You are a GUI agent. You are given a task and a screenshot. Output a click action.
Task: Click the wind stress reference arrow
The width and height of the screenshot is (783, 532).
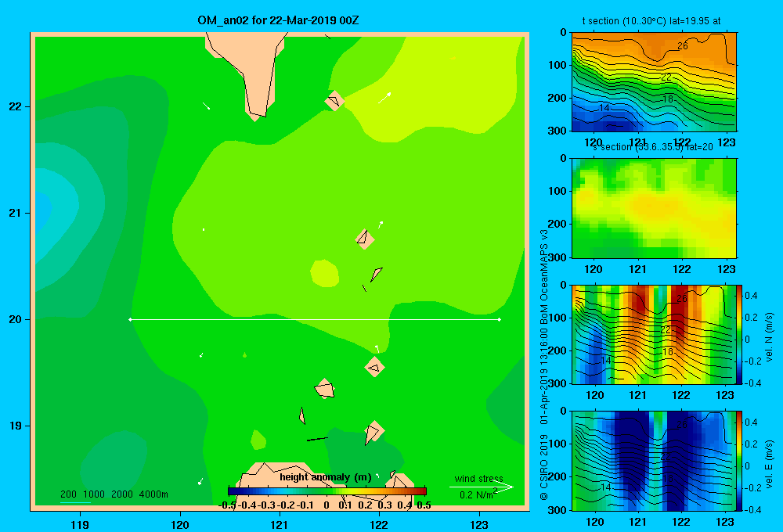point(482,487)
